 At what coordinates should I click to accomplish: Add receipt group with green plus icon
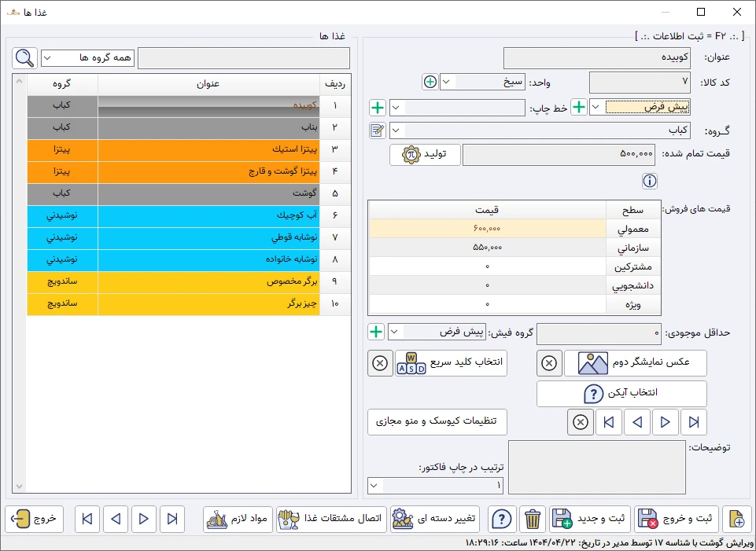pos(376,332)
